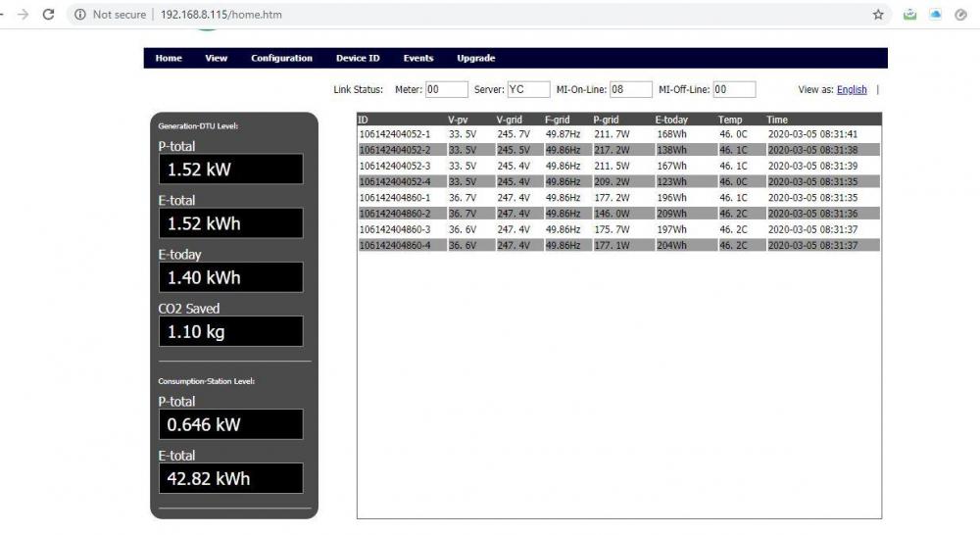Viewport: 980px width, 535px height.
Task: Click E-today value 209Wh
Action: pos(672,214)
